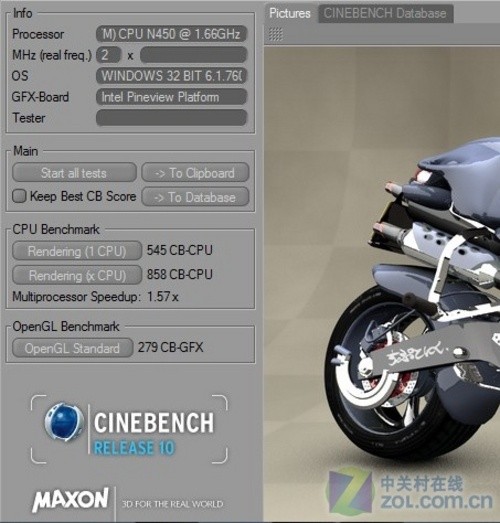The image size is (500, 523).
Task: Click the 545 CB-CPU score
Action: (x=180, y=250)
